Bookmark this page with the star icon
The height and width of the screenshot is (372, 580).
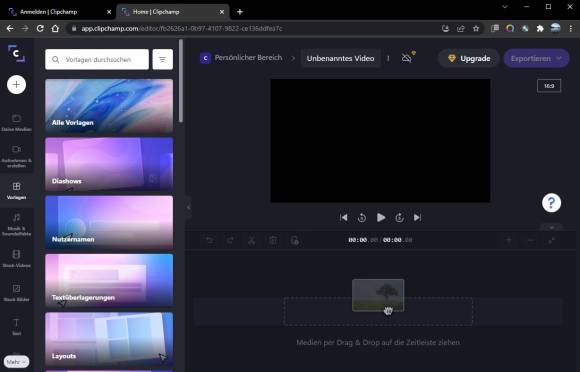click(476, 28)
